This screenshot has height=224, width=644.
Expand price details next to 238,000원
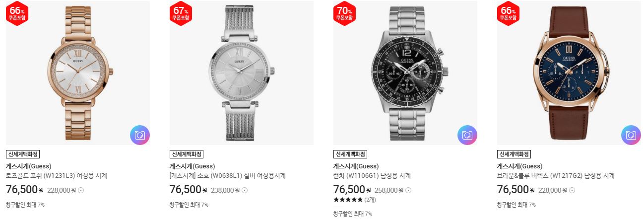245,190
